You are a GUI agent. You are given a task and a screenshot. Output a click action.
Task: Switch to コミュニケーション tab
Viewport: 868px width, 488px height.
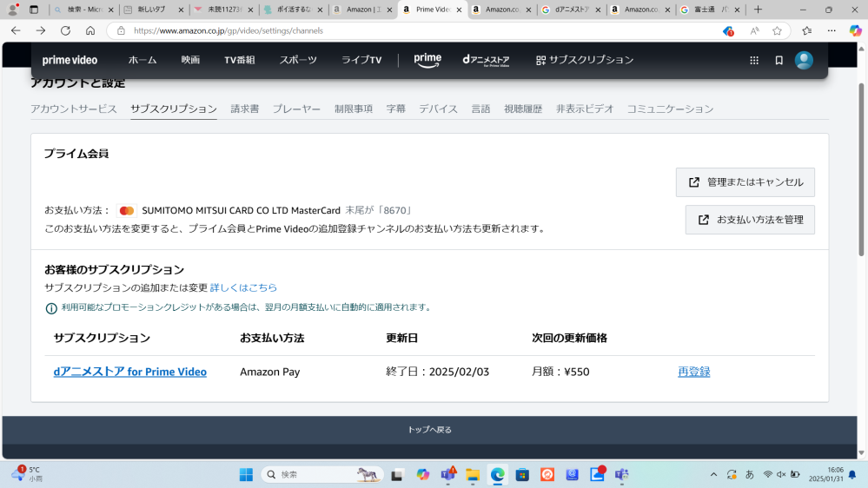671,109
